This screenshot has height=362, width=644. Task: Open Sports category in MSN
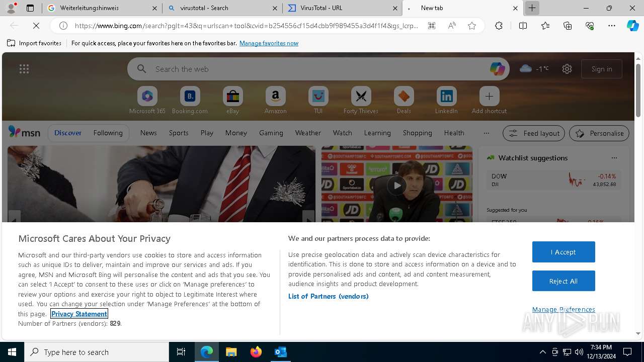coord(179,133)
